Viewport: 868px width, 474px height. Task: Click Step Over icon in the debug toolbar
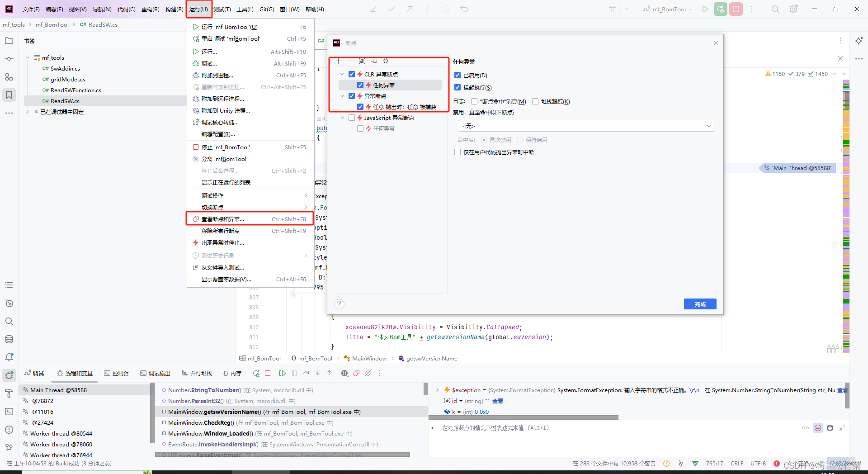click(306, 373)
